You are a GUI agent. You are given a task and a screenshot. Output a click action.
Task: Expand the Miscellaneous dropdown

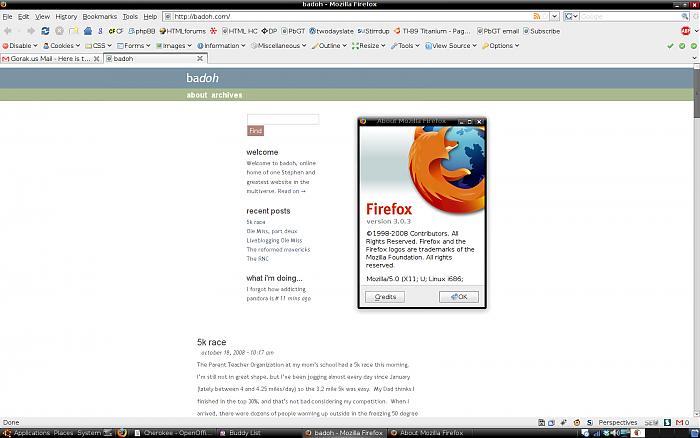tap(279, 46)
